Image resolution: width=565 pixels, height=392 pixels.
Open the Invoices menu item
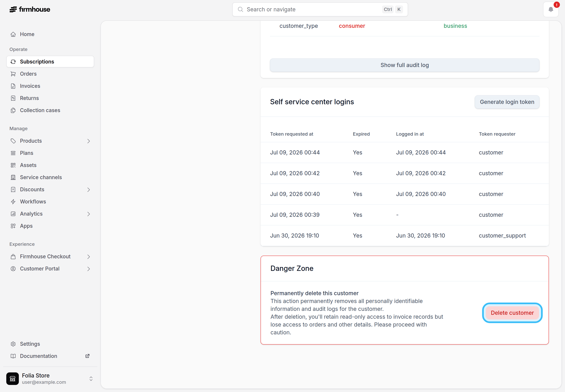50,86
